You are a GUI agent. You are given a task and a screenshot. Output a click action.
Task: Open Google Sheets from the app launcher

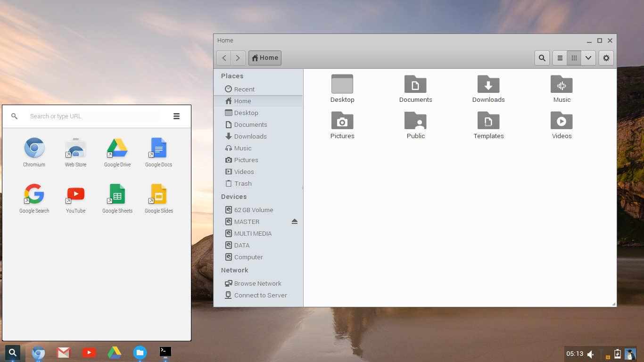tap(117, 198)
